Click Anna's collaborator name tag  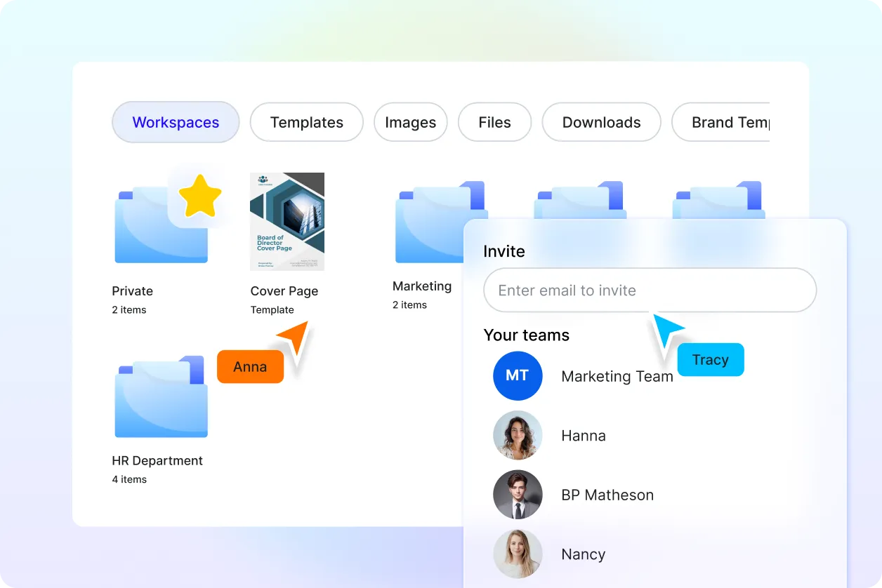click(x=249, y=366)
